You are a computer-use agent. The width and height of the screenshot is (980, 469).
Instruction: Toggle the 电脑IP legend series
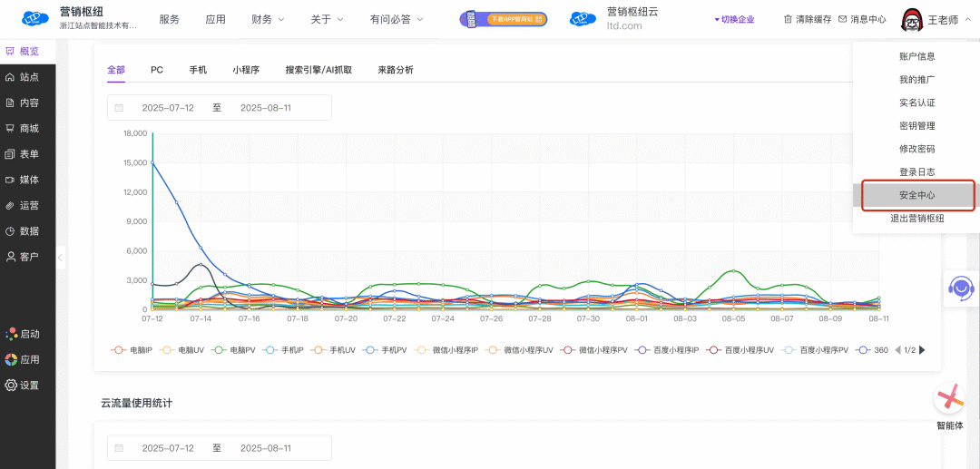[x=132, y=350]
